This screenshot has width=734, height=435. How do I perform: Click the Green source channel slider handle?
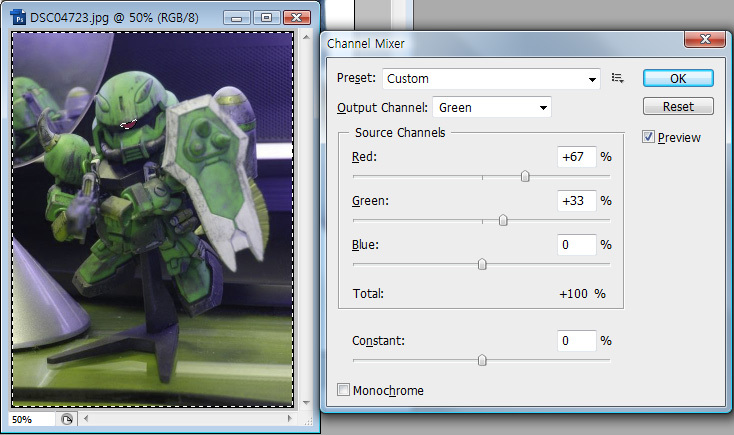[503, 220]
